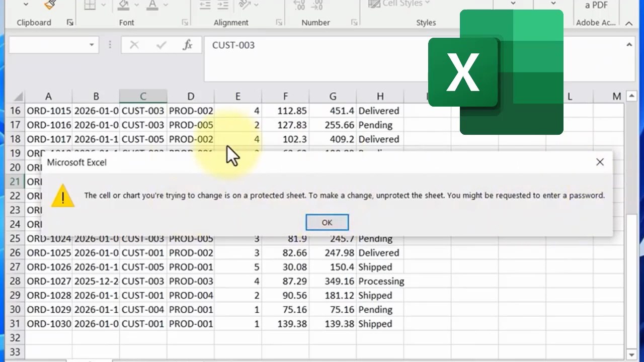644x362 pixels.
Task: Click the yellow warning icon in dialog
Action: (x=63, y=195)
